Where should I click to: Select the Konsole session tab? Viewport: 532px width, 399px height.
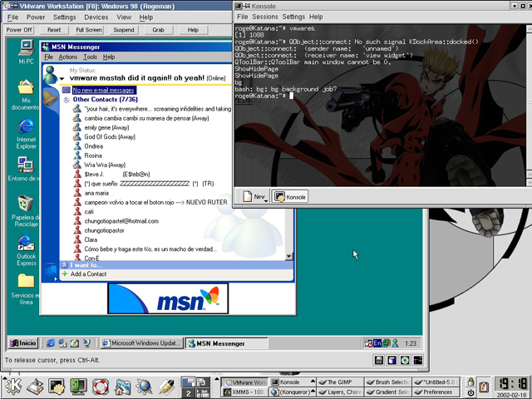pos(290,197)
